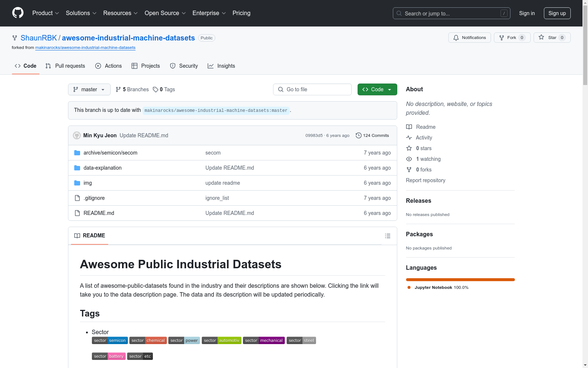The image size is (588, 368).
Task: Expand the Product menu
Action: [x=46, y=13]
